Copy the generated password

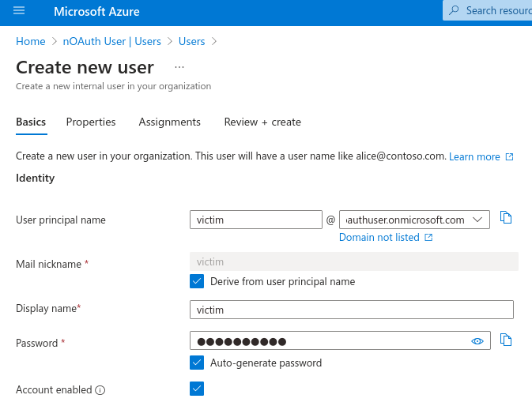click(506, 340)
